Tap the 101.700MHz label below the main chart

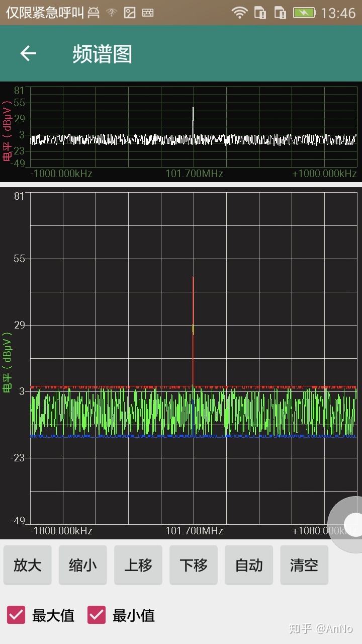click(194, 530)
